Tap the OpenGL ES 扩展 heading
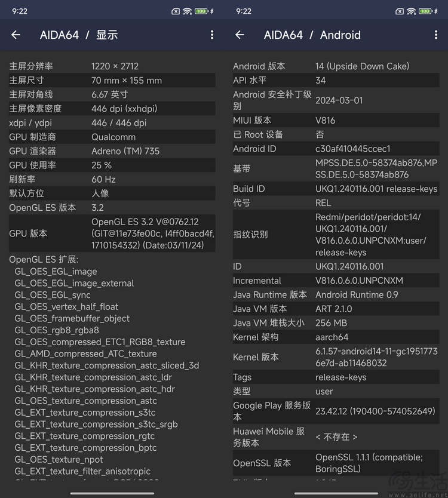 click(x=44, y=260)
